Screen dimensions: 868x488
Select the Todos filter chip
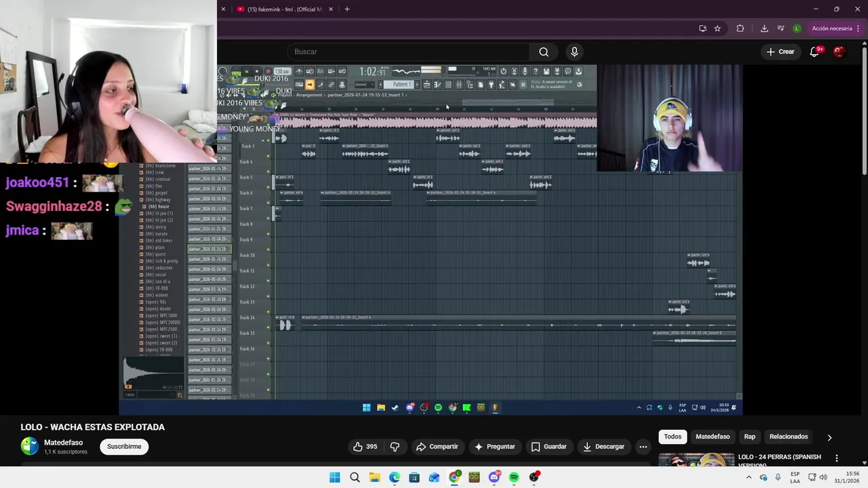[673, 436]
